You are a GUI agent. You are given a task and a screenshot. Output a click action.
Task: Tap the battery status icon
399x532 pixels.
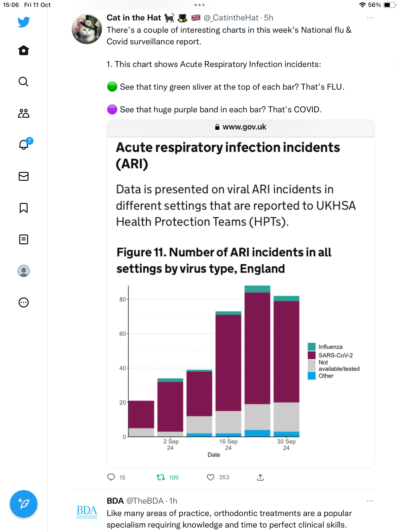point(390,5)
